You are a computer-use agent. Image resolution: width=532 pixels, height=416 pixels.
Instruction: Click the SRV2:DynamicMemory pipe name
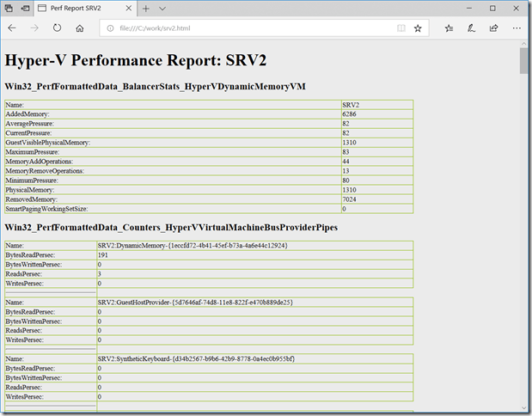(193, 245)
